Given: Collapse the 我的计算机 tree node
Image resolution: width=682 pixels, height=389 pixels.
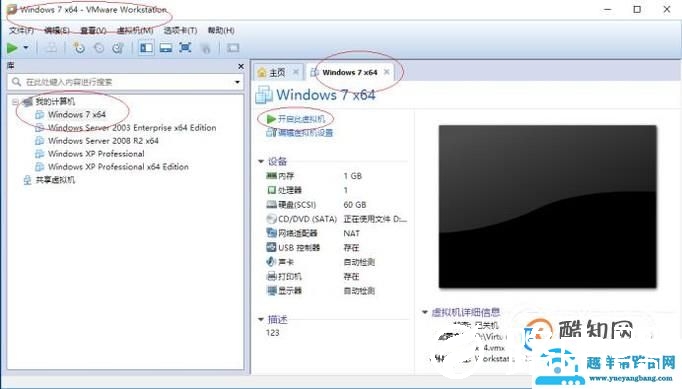Looking at the screenshot, I should point(16,102).
